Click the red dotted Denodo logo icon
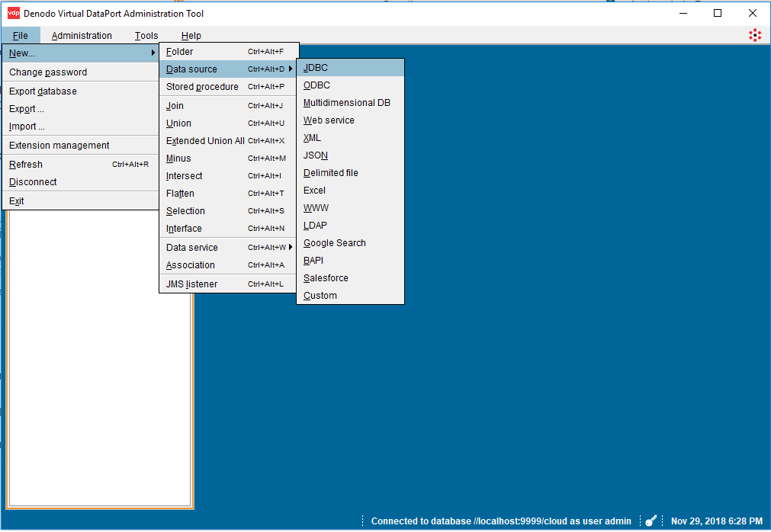 [x=755, y=35]
